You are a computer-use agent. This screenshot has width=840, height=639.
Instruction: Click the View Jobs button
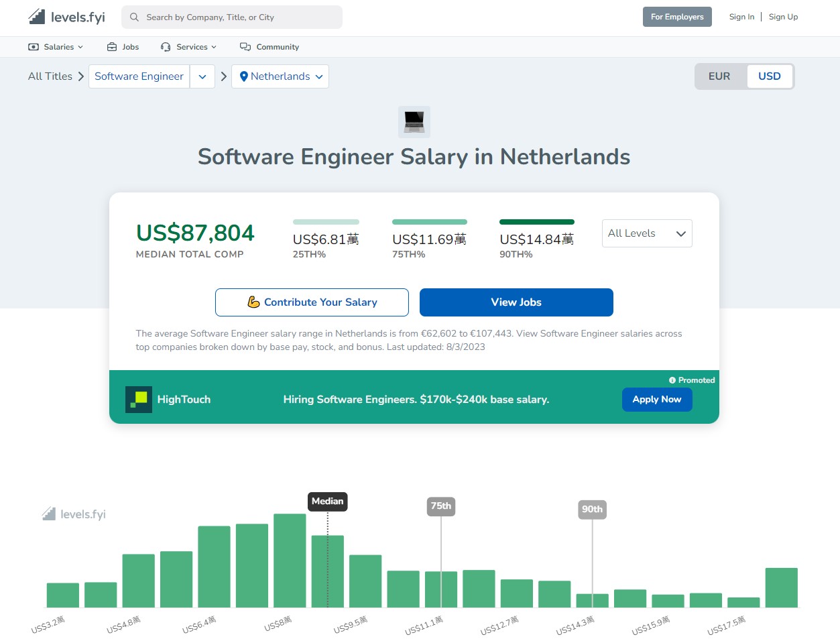coord(516,302)
